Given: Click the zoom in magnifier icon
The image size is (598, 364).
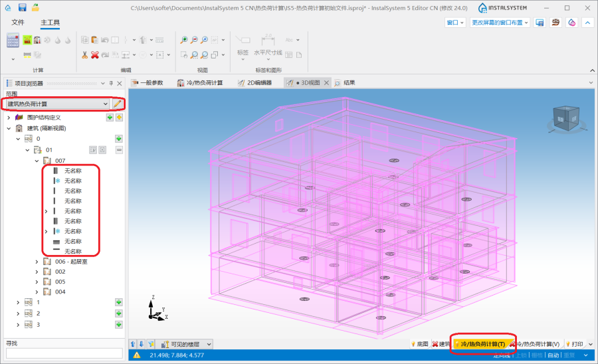Looking at the screenshot, I should point(184,40).
